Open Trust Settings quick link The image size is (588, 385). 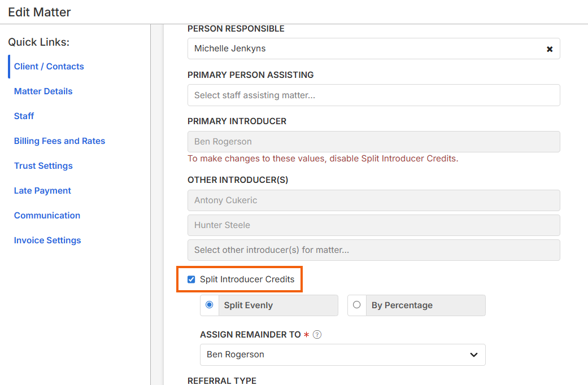[43, 166]
